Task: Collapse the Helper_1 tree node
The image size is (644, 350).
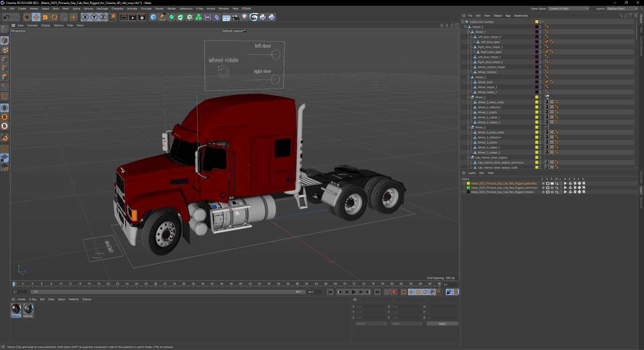Action: 468,32
